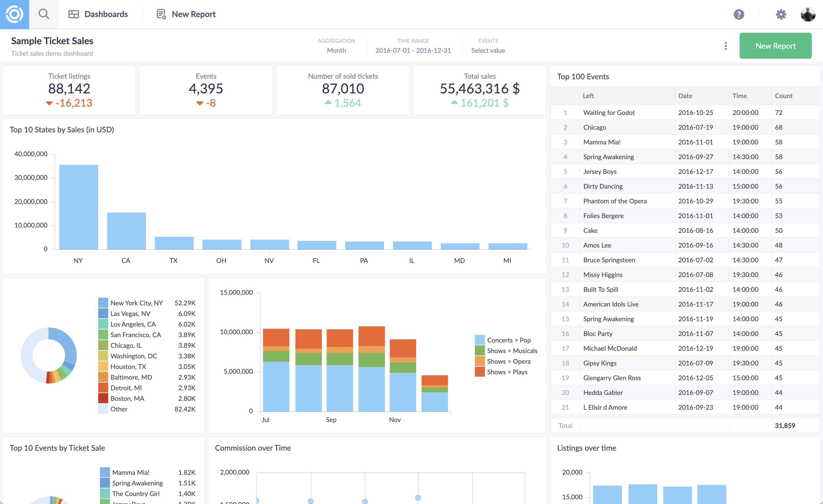Click the Total sales 55,463,316 $ card
Image resolution: width=823 pixels, height=504 pixels.
point(480,90)
